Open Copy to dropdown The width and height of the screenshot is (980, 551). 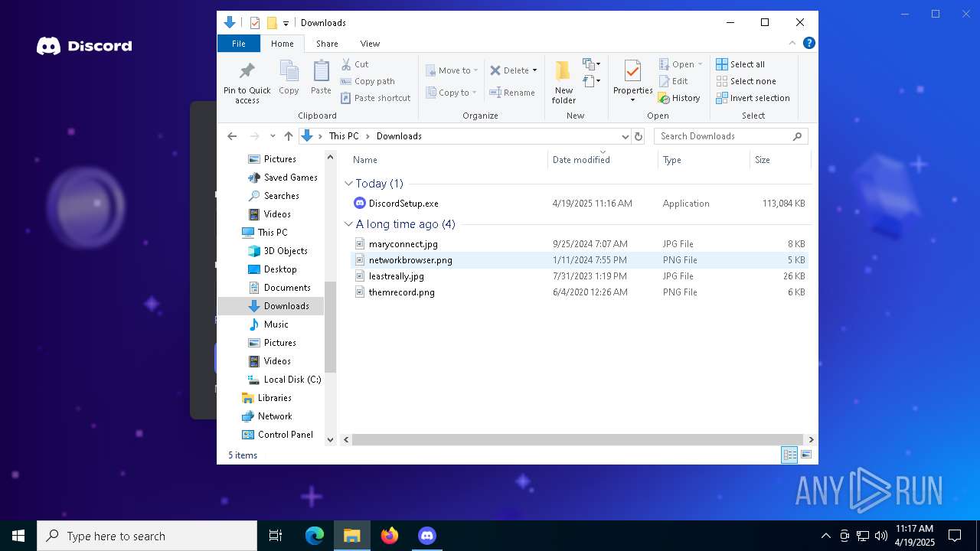tap(452, 93)
